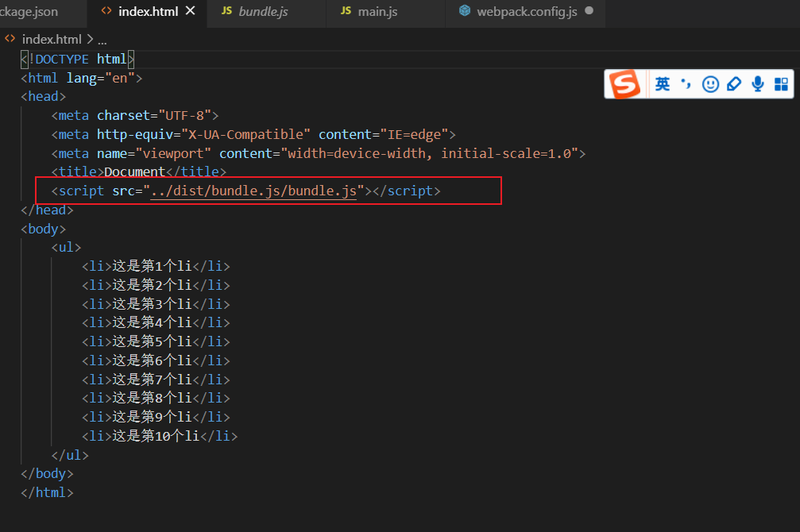Click the 这是第4个li list item line
The height and width of the screenshot is (532, 800).
pyautogui.click(x=156, y=322)
